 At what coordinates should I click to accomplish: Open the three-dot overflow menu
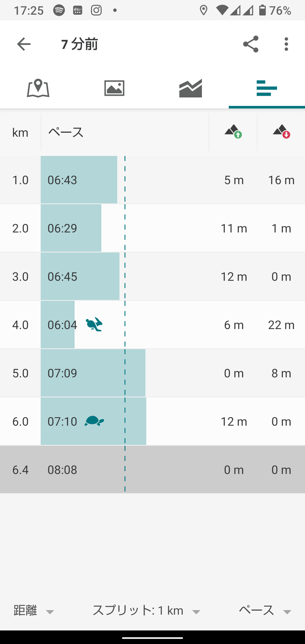tap(286, 44)
